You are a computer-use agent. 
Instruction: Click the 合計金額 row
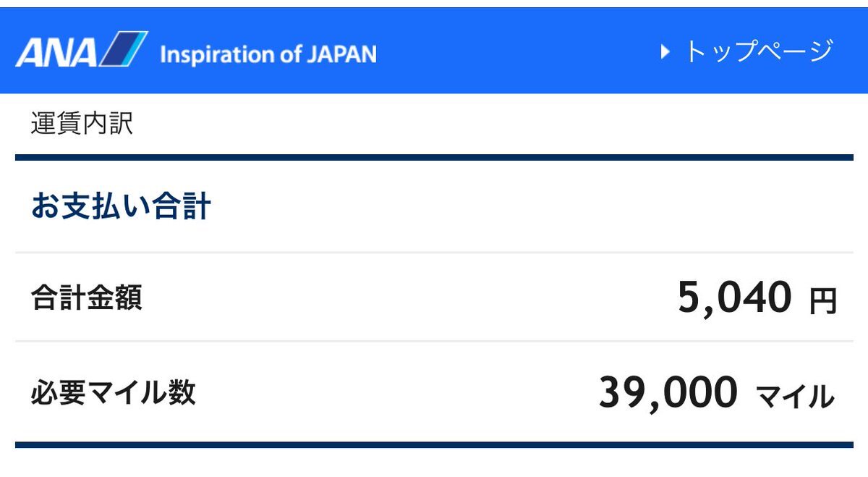[434, 297]
